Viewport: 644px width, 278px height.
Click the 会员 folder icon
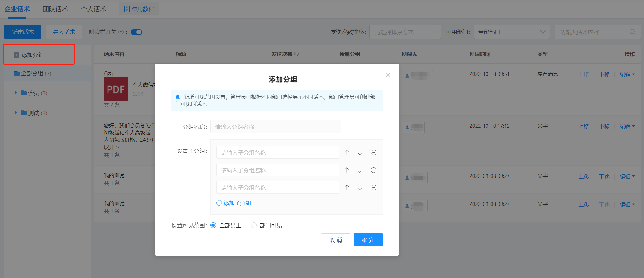(24, 93)
